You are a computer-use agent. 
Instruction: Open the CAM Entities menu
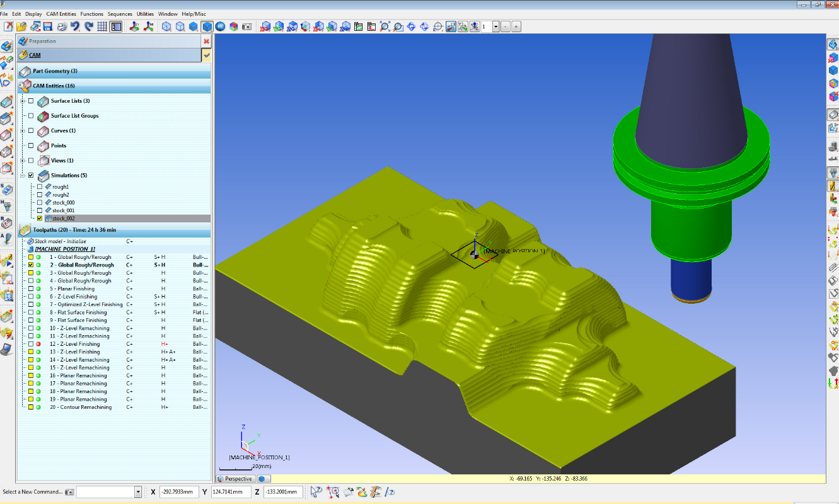61,14
